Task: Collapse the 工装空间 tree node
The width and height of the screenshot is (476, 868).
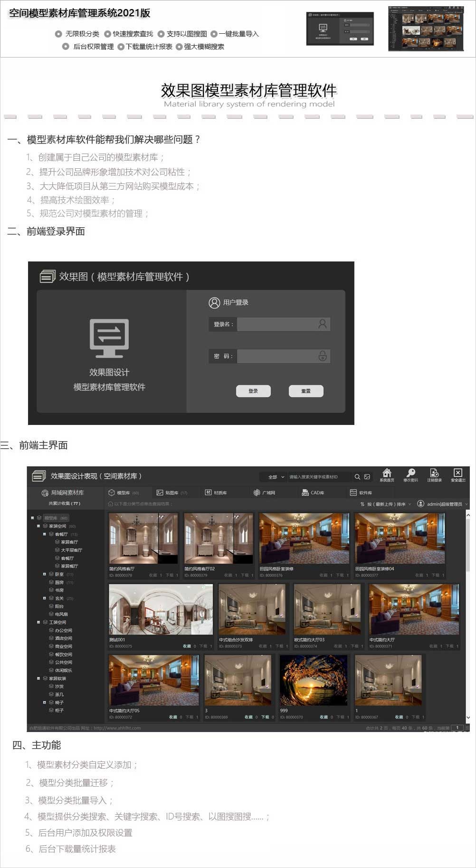Action: coord(38,622)
